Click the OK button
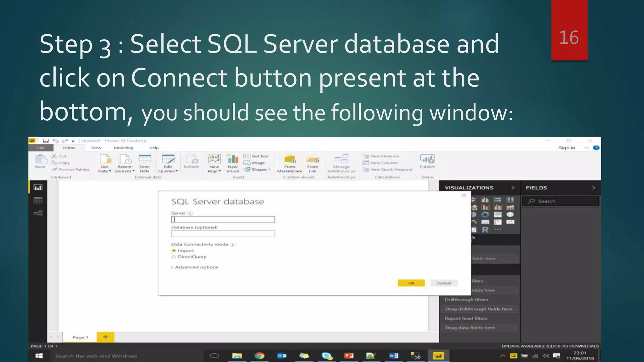Viewport: 644px width, 362px height. click(411, 283)
